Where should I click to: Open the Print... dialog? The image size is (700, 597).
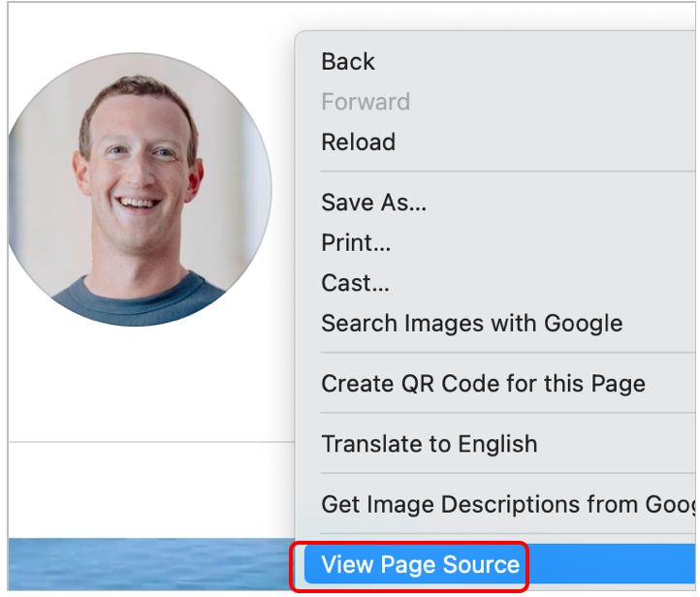click(356, 243)
